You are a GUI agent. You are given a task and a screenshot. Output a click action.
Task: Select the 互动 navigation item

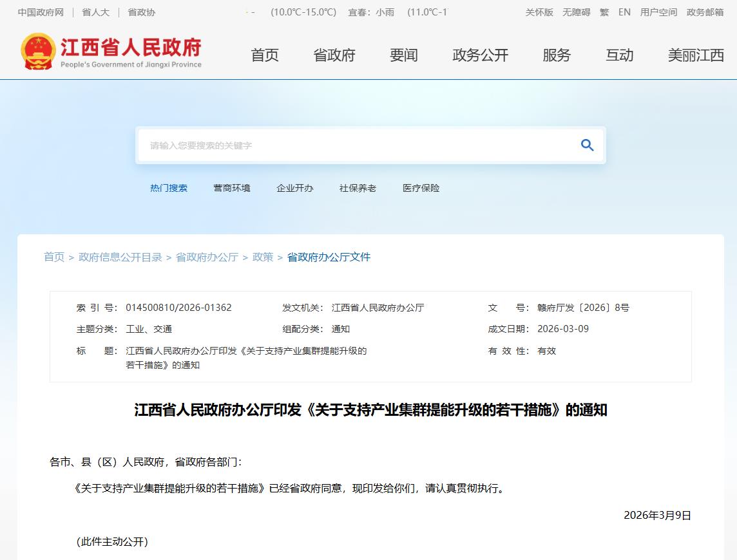click(619, 55)
